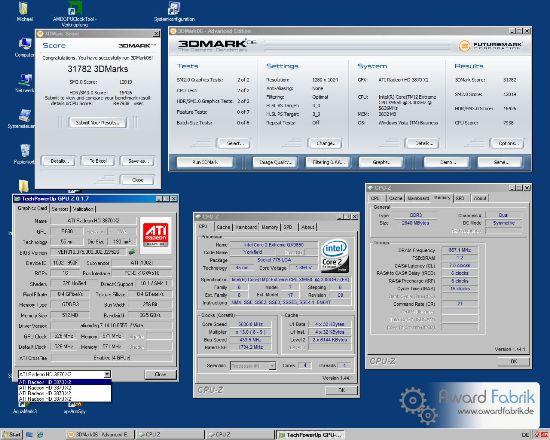Click the Start button on the taskbar

pyautogui.click(x=11, y=435)
